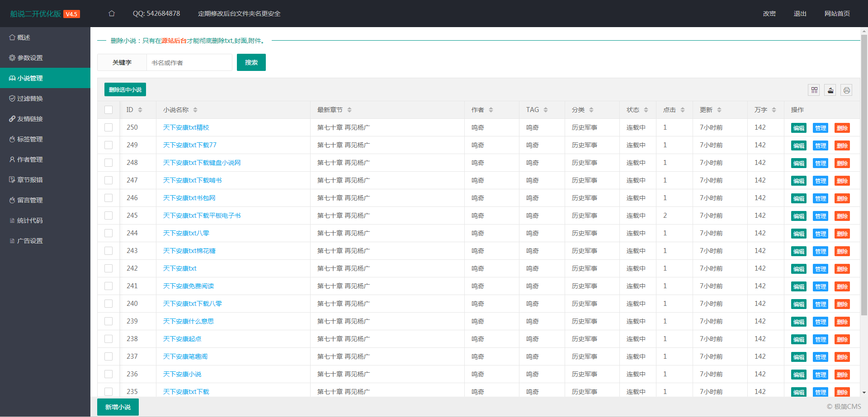Click 船说二开优化版 logo title
This screenshot has width=868, height=417.
(x=36, y=14)
